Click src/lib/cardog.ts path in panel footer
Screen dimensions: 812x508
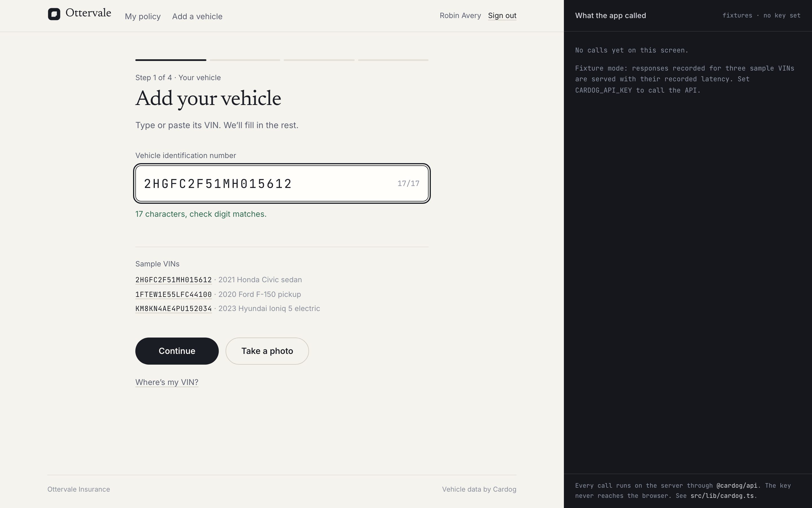(722, 496)
